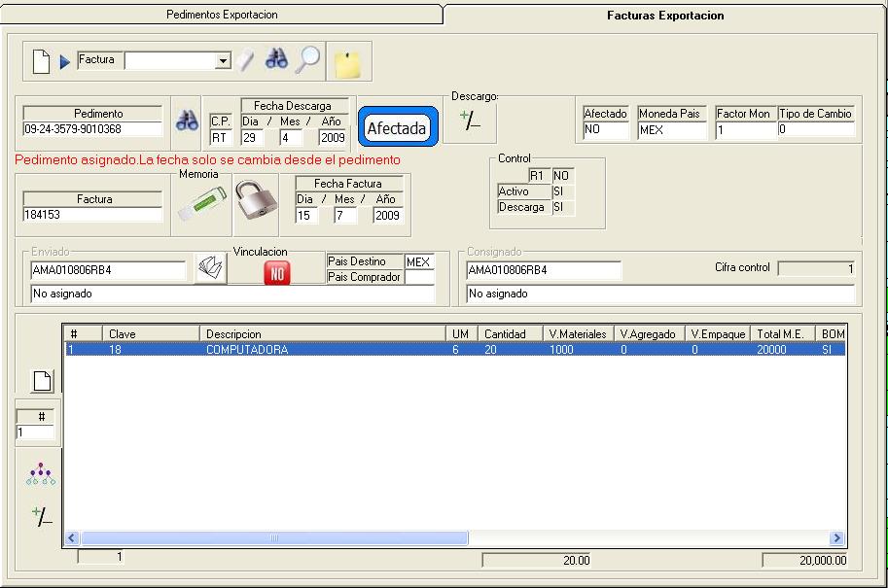The width and height of the screenshot is (888, 588).
Task: Click the binoculars next to Pedimento field
Action: [x=187, y=121]
